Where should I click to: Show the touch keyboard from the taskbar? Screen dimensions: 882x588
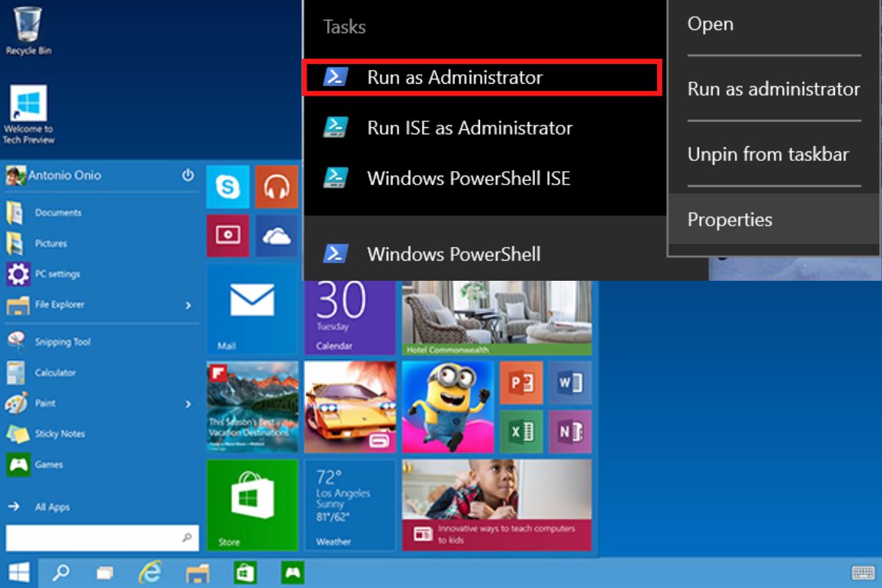[x=863, y=573]
